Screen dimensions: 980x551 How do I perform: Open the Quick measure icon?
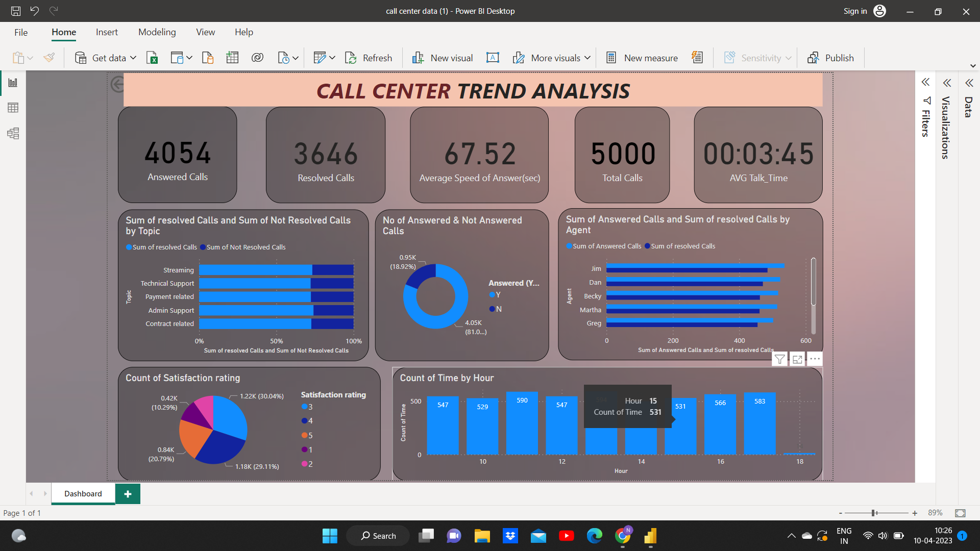pyautogui.click(x=697, y=57)
